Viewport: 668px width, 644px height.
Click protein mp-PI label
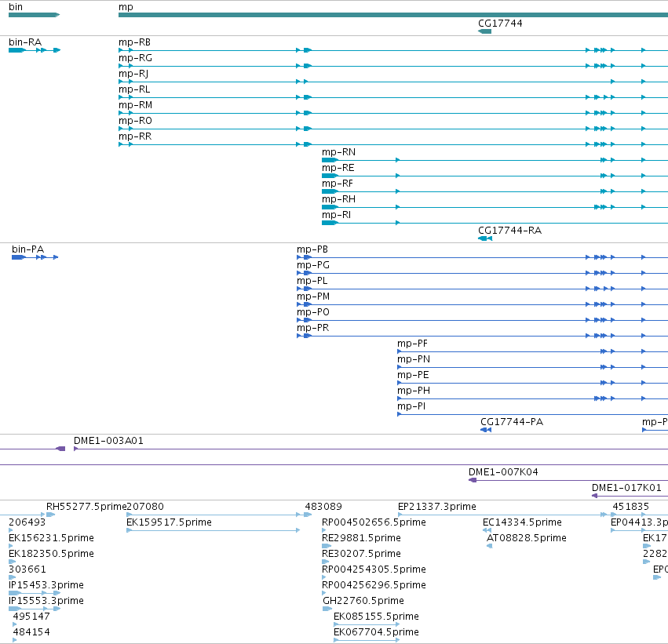pyautogui.click(x=411, y=407)
